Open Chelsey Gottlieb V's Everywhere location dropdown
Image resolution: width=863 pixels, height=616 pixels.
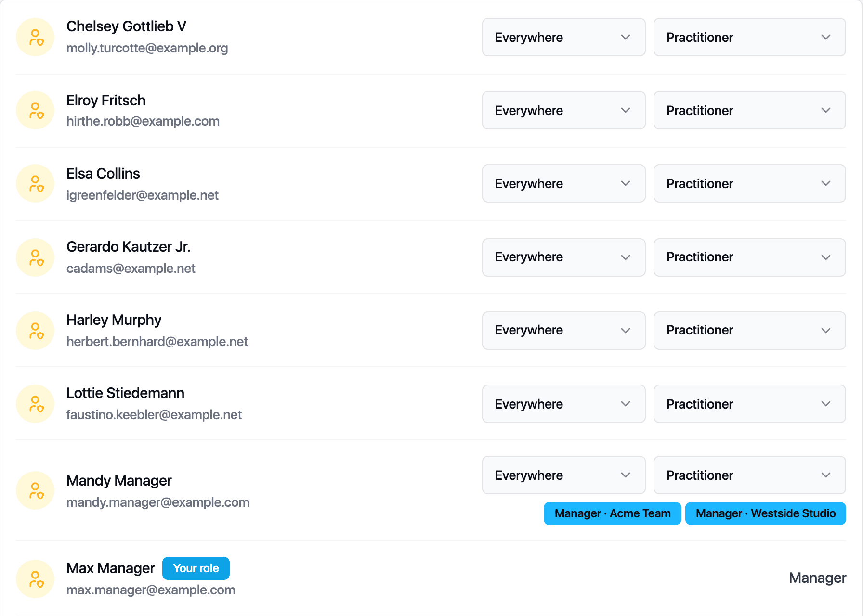[x=563, y=37]
